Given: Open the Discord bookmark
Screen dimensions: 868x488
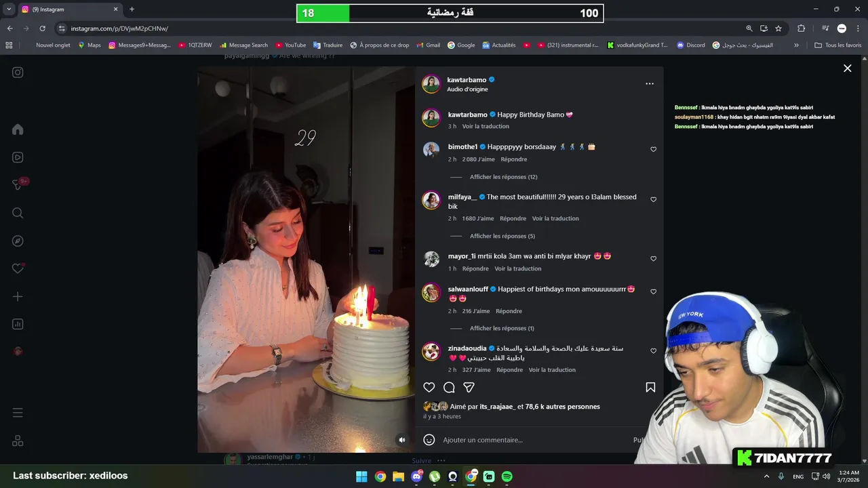Looking at the screenshot, I should point(690,45).
